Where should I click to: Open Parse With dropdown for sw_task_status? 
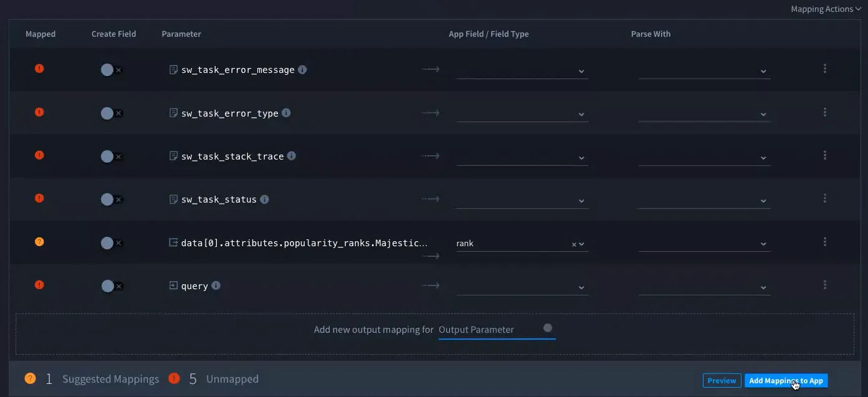coord(704,201)
